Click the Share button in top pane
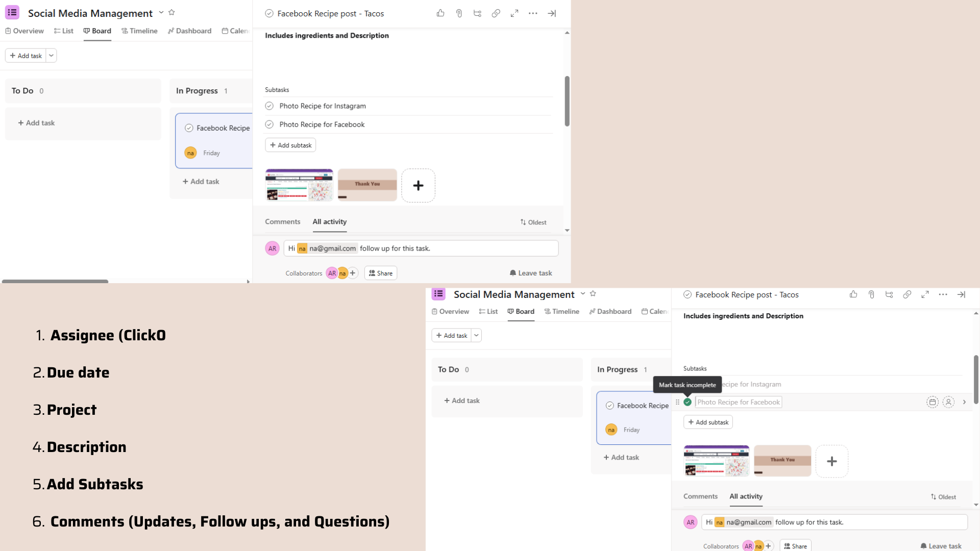Screen dimensions: 980x551 [381, 273]
